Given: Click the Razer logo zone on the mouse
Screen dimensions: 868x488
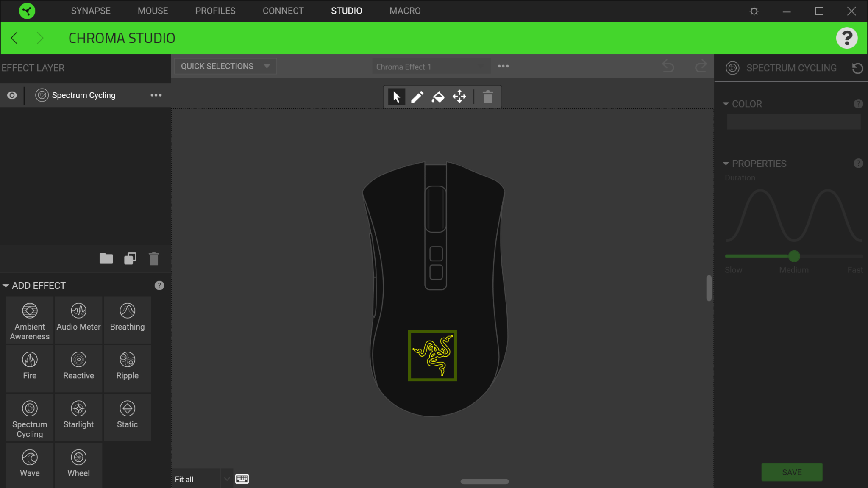Looking at the screenshot, I should (433, 355).
